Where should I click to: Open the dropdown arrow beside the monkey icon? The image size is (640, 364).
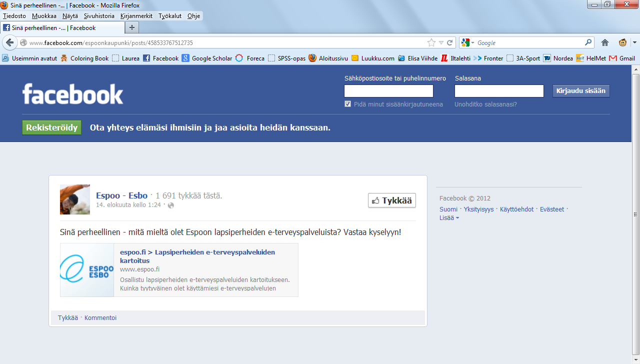click(x=634, y=42)
